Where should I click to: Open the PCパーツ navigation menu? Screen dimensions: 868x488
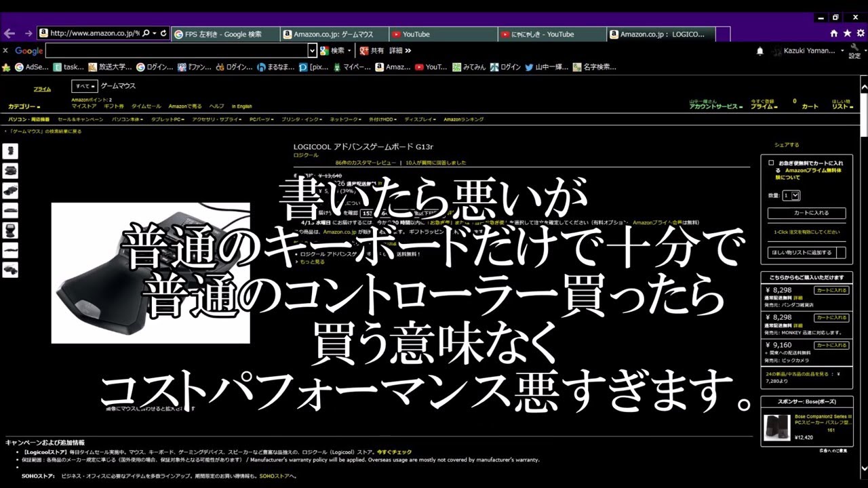tap(262, 119)
